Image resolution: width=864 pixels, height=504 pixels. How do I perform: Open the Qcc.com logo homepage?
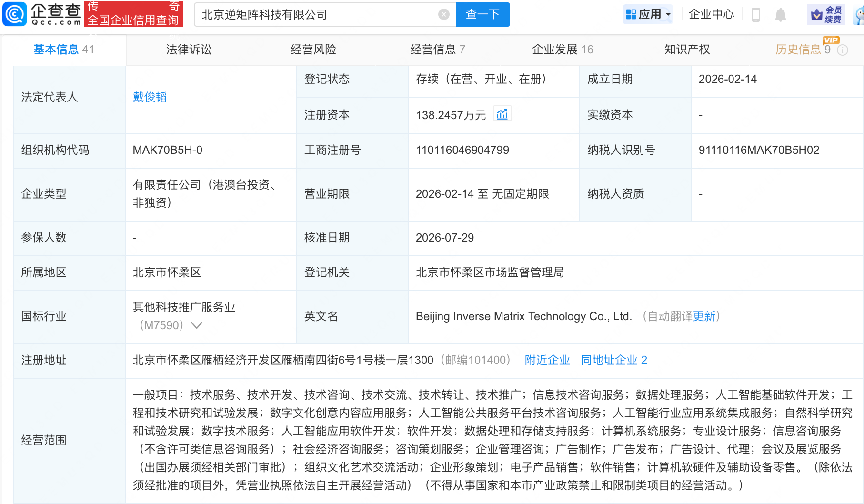click(42, 14)
